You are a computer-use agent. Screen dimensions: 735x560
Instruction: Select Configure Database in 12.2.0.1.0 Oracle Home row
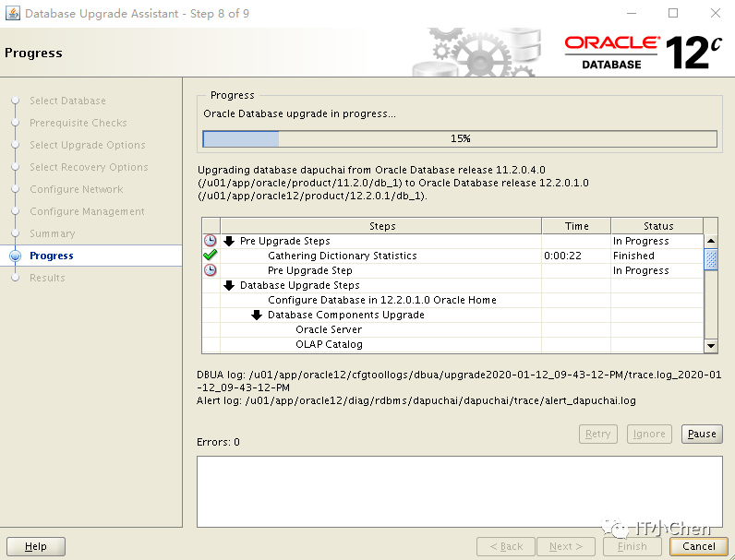click(x=452, y=300)
